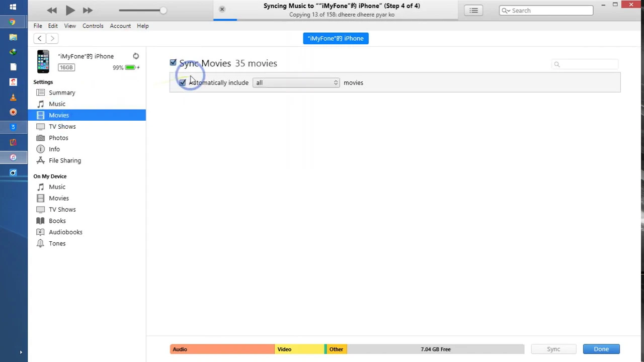Open the Account menu
The width and height of the screenshot is (644, 362).
[x=120, y=26]
